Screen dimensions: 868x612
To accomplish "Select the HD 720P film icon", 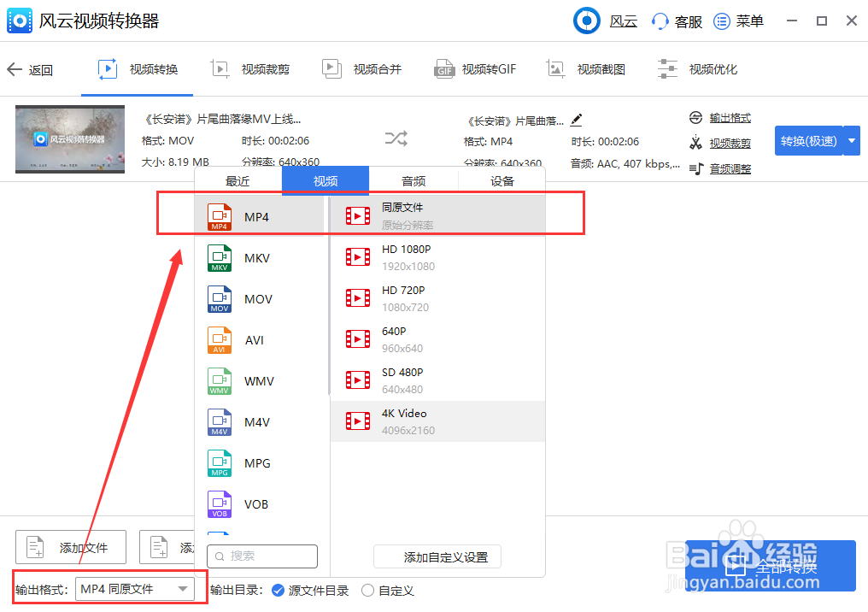I will pos(358,298).
